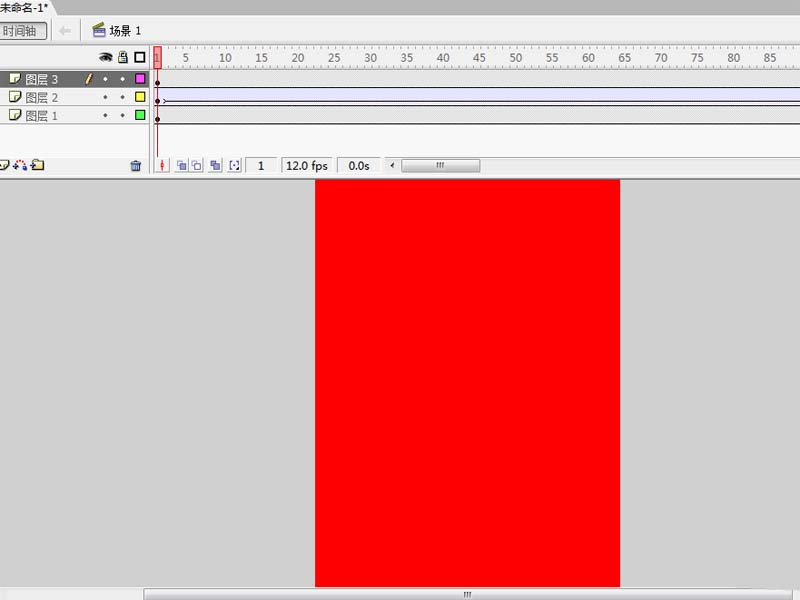Viewport: 800px width, 600px height.
Task: Click green outline swatch of 图层 1
Action: 140,115
